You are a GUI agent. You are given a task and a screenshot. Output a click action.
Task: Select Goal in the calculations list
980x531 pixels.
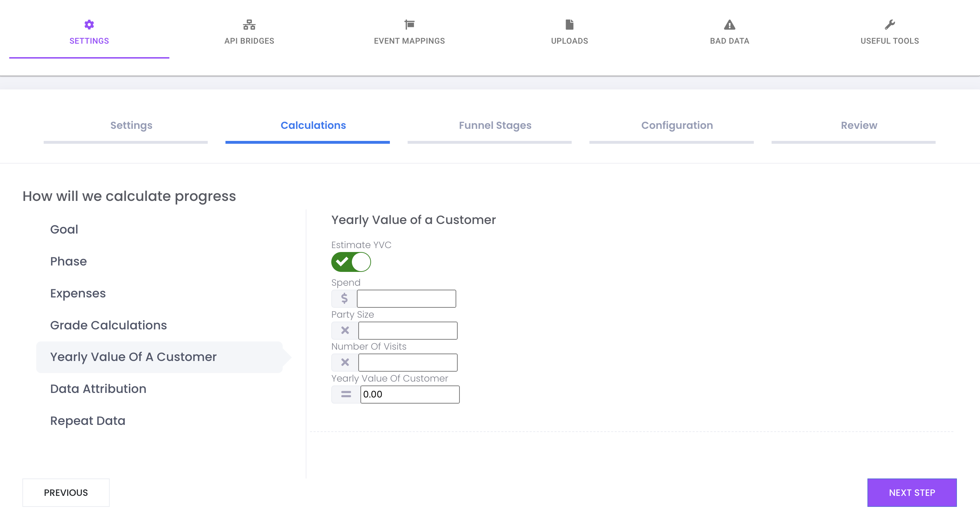click(x=64, y=229)
